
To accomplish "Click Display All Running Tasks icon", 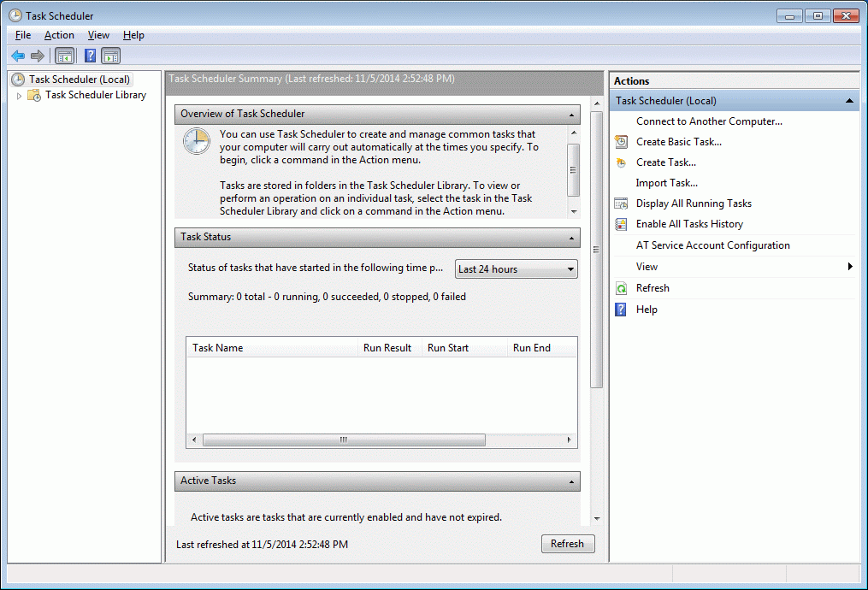I will (622, 203).
